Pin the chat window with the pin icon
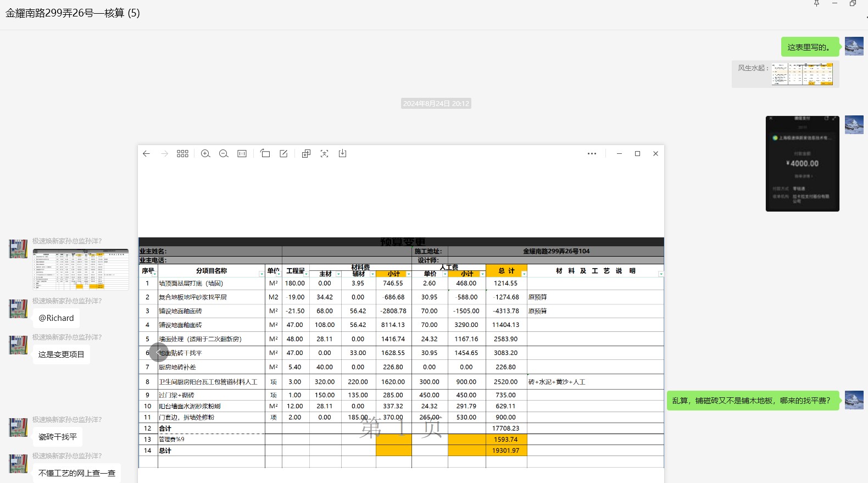 pos(816,3)
